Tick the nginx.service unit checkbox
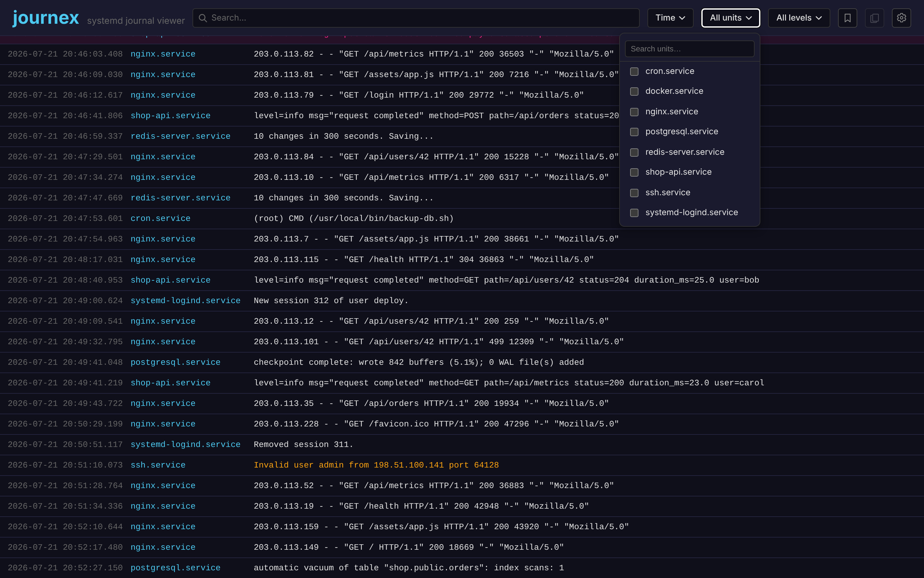 coord(634,112)
